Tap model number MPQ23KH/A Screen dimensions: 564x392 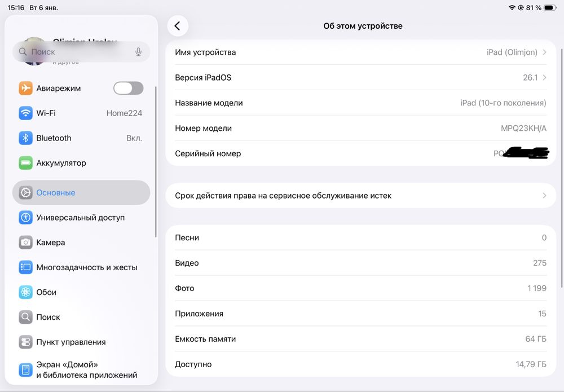[x=524, y=128]
